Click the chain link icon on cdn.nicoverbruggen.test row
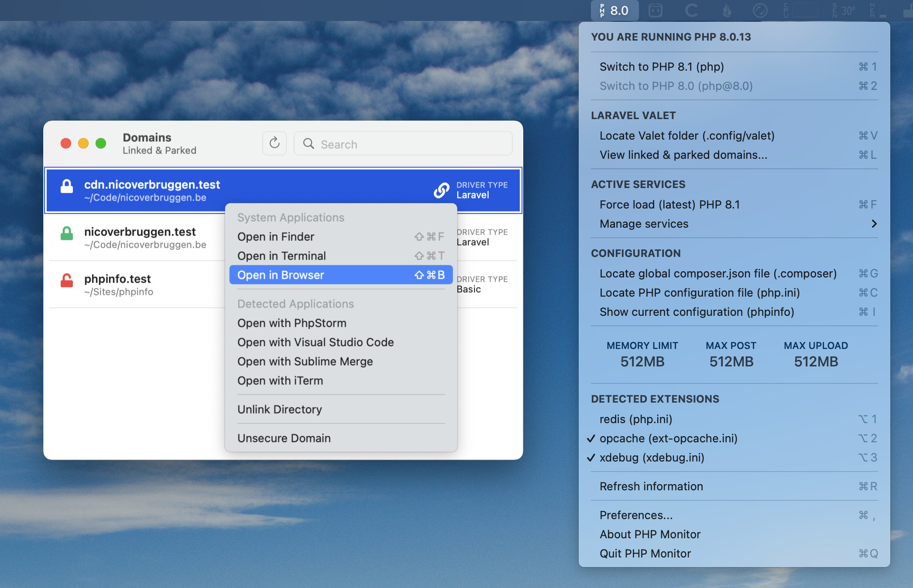This screenshot has height=588, width=913. click(x=441, y=191)
